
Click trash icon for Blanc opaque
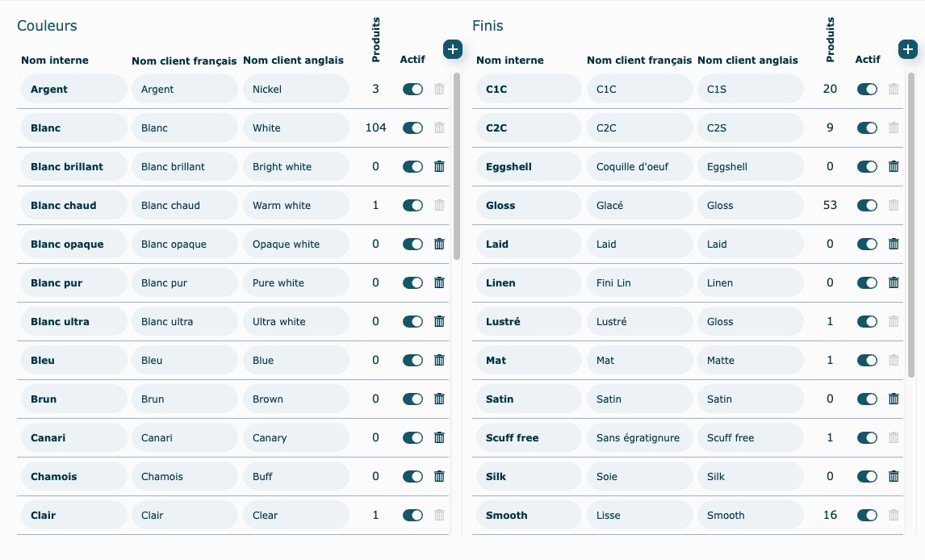(439, 244)
